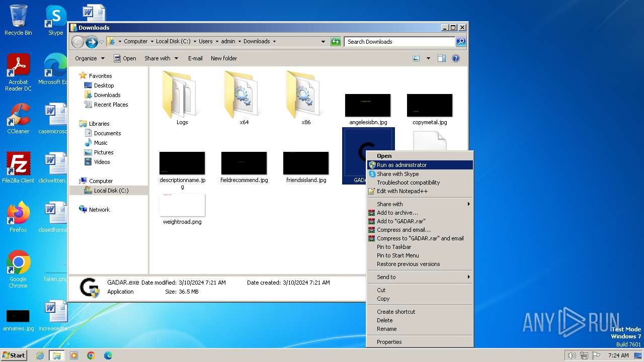Click Local Disk (C:) in breadcrumb
The height and width of the screenshot is (362, 644).
(x=173, y=42)
